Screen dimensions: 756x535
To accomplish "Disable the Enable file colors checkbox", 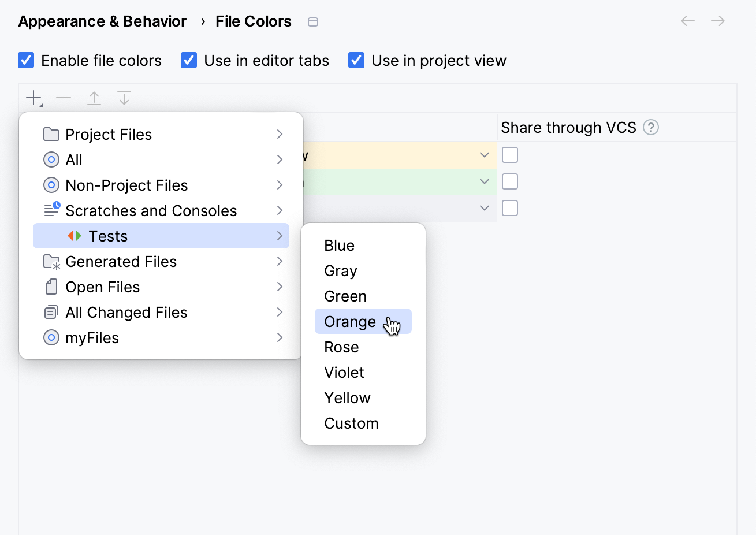I will coord(27,60).
